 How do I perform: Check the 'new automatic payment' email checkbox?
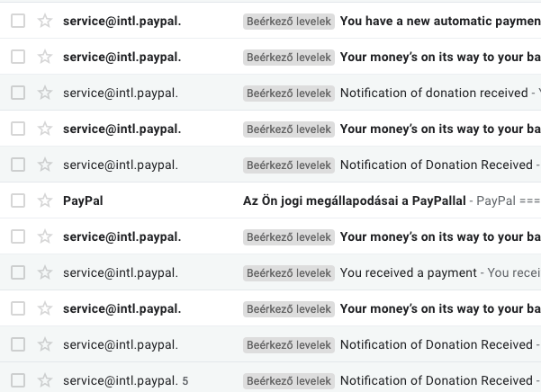click(x=18, y=21)
